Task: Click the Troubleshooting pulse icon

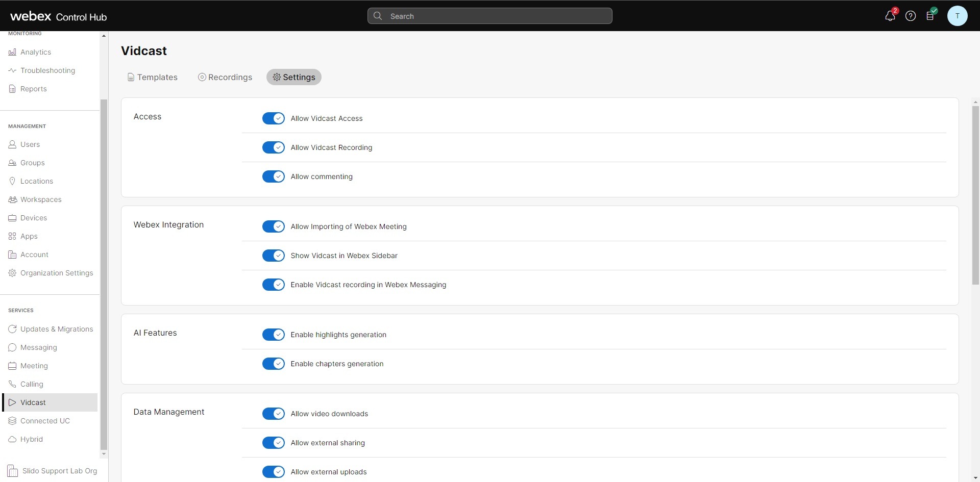Action: point(12,70)
